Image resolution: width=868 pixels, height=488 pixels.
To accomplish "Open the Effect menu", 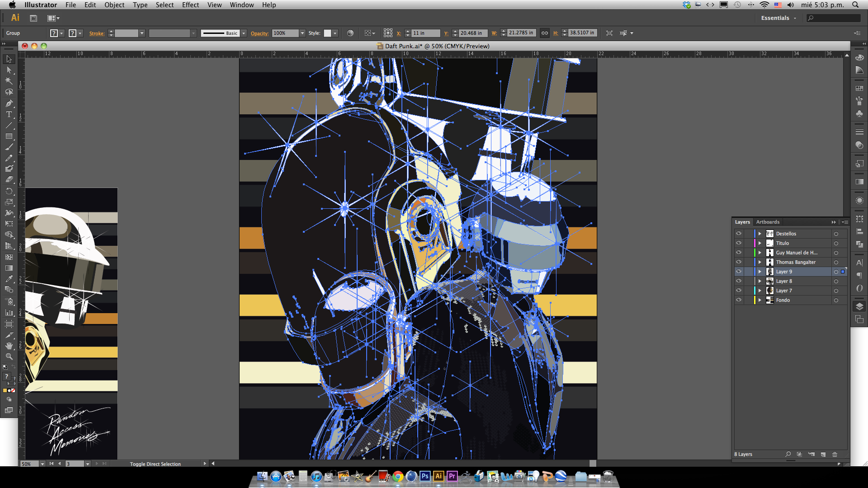I will 190,5.
